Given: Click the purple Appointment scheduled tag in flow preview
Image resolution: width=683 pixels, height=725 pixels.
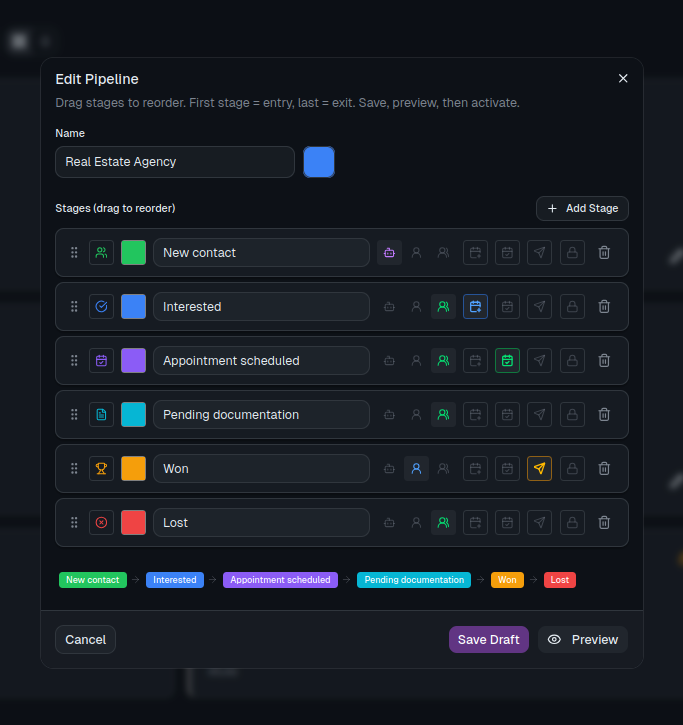Looking at the screenshot, I should pyautogui.click(x=280, y=580).
